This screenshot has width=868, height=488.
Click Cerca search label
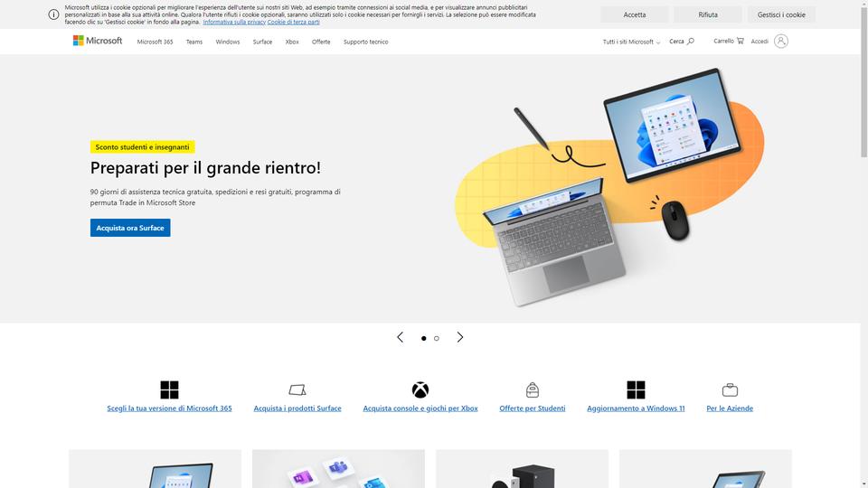tap(676, 41)
